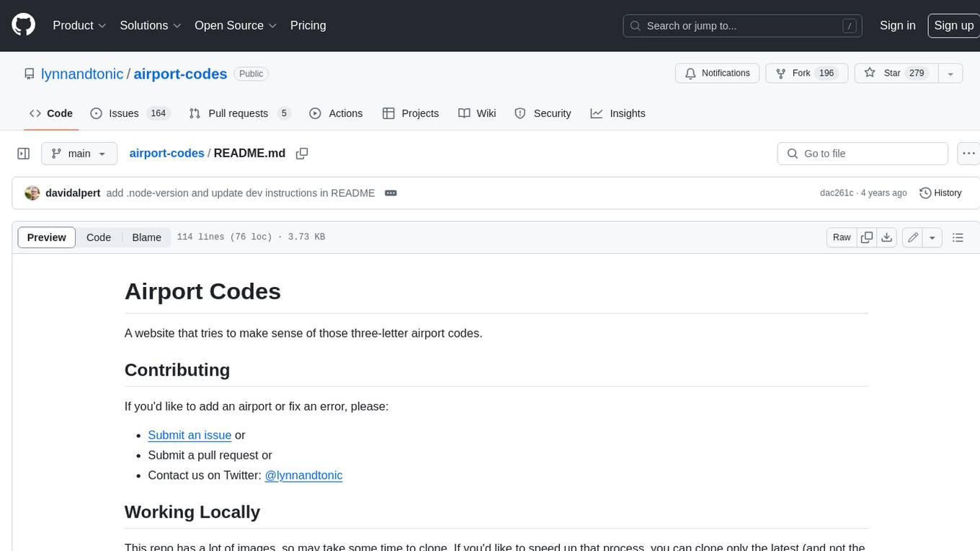The image size is (980, 551).
Task: Go to airport-codes root in breadcrumb
Action: click(x=166, y=153)
